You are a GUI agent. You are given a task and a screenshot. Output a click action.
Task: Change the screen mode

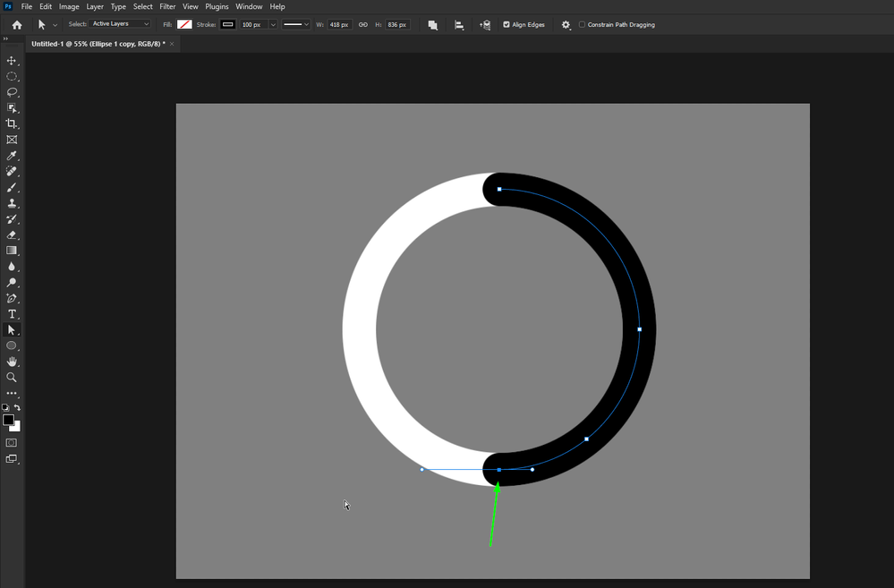coord(12,458)
